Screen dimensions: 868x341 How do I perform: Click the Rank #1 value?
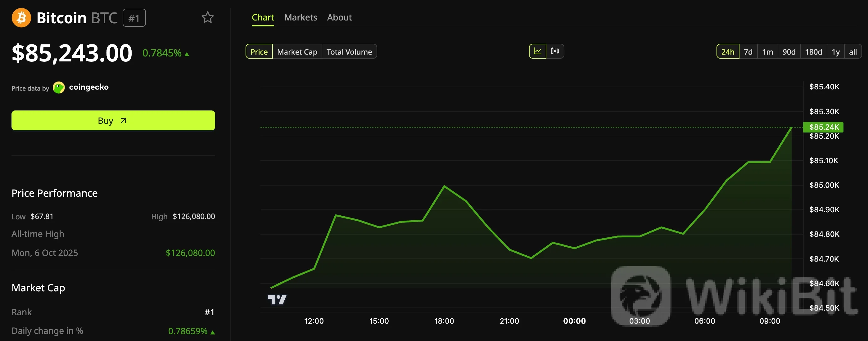209,312
